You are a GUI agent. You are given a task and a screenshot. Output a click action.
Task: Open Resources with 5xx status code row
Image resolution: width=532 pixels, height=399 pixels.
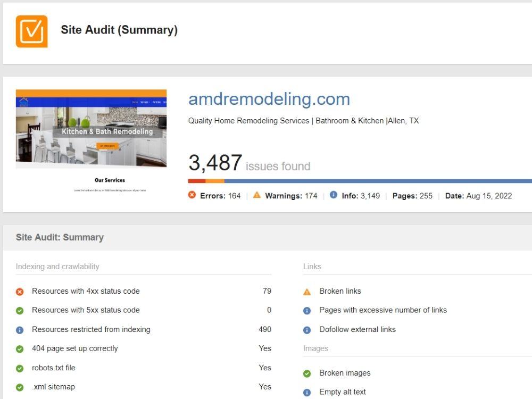click(144, 310)
